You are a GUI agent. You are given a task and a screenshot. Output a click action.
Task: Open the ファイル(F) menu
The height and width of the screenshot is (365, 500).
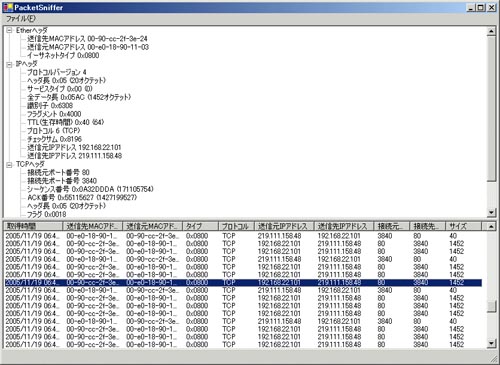point(21,19)
